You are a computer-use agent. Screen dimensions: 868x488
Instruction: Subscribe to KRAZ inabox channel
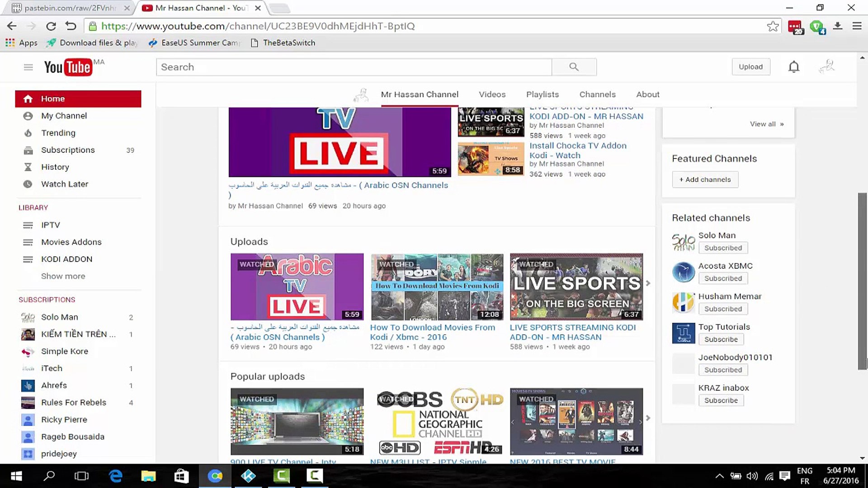click(721, 400)
